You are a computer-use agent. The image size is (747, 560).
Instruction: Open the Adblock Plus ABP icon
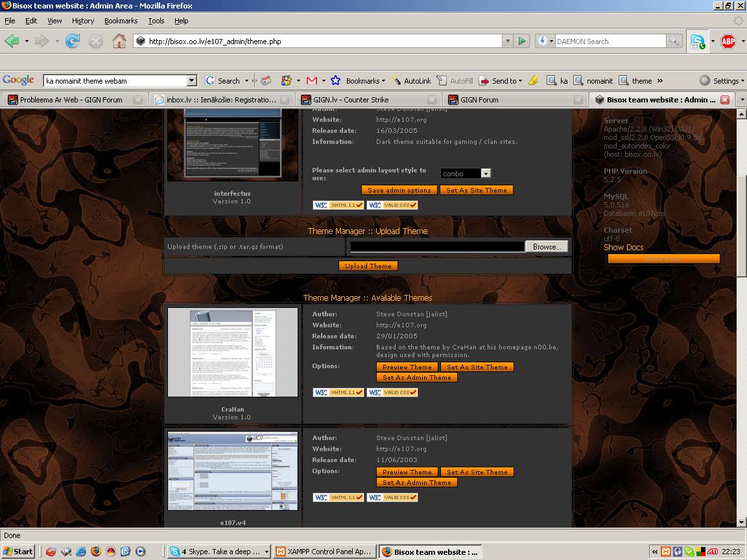(728, 41)
